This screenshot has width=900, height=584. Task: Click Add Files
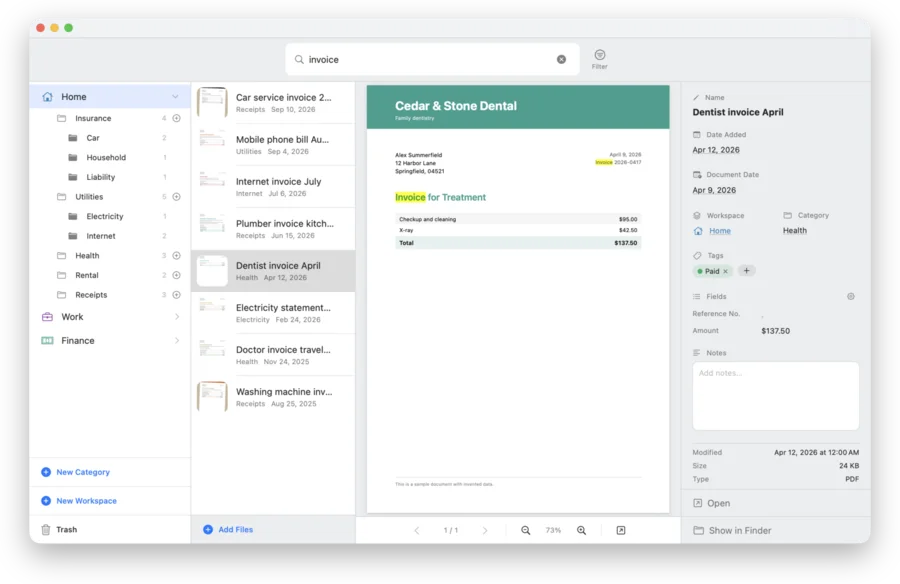[x=228, y=529]
